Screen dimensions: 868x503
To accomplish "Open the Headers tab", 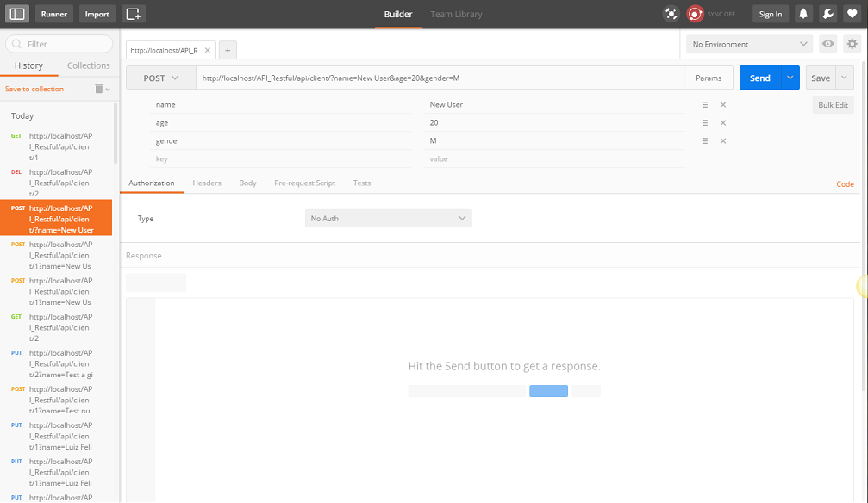I will (207, 183).
